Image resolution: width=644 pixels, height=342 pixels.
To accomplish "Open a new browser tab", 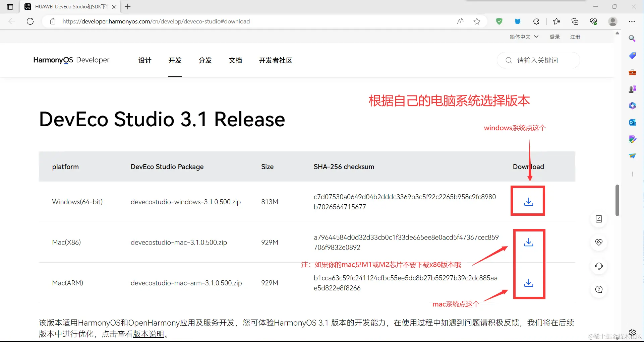I will (x=128, y=7).
